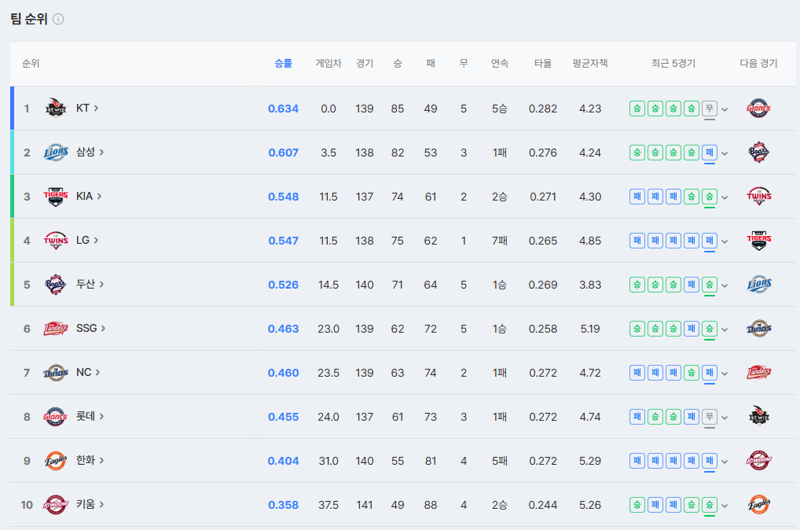
Task: Open the 키움 team page link
Action: pyautogui.click(x=90, y=504)
